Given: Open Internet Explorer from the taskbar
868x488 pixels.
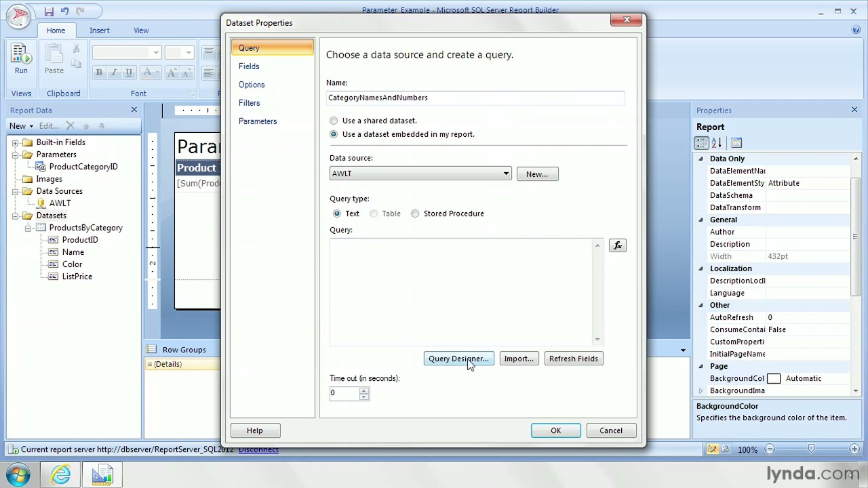Looking at the screenshot, I should click(x=61, y=474).
